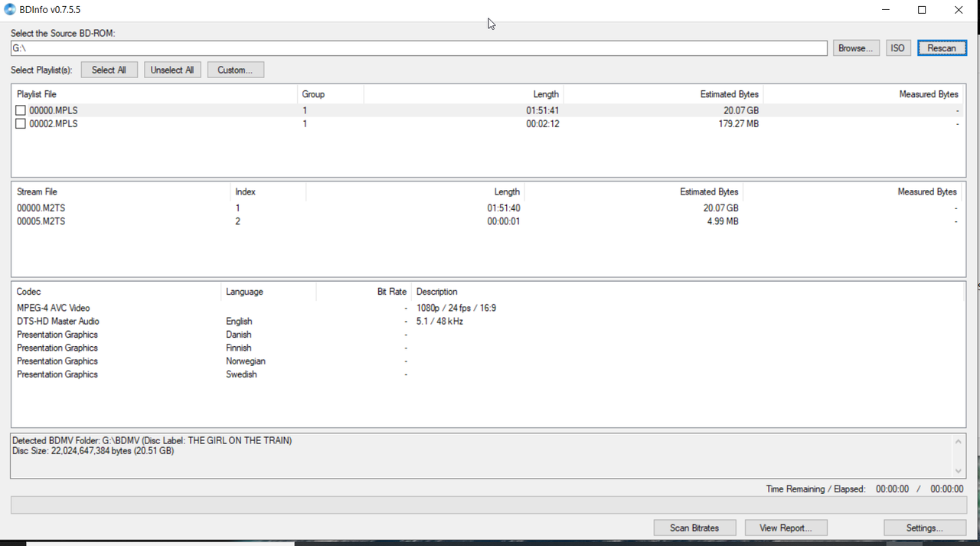The height and width of the screenshot is (546, 980).
Task: Click the 01:51:41 playlist length value
Action: (542, 110)
